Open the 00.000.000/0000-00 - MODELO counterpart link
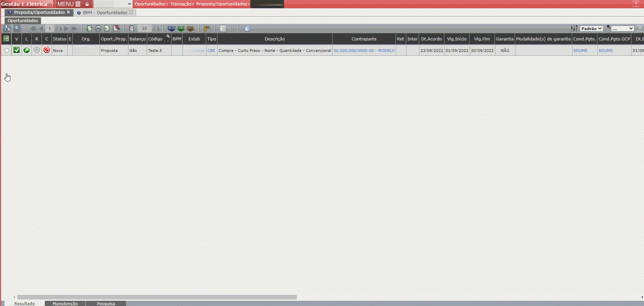644x306 pixels. click(x=364, y=51)
